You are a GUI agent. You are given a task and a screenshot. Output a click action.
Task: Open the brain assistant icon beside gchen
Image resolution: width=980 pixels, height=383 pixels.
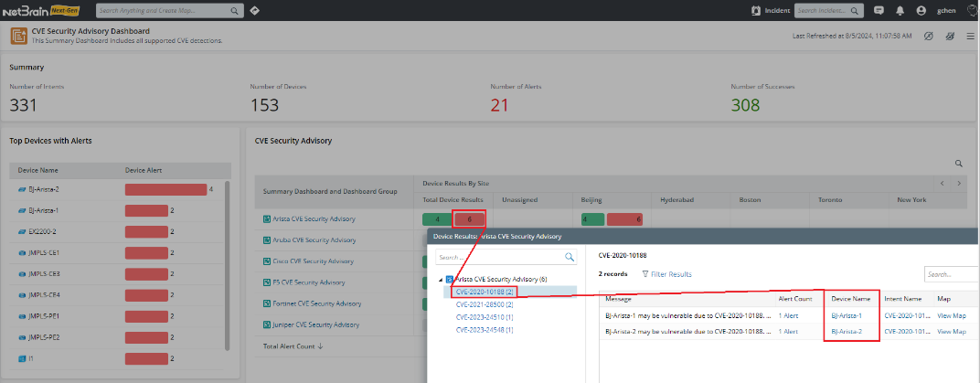(x=971, y=10)
